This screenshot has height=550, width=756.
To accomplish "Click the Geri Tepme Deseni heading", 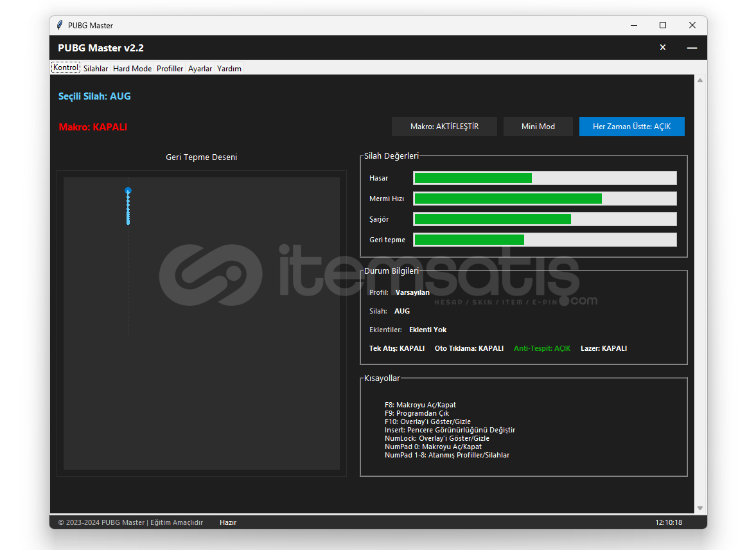I will (x=202, y=157).
